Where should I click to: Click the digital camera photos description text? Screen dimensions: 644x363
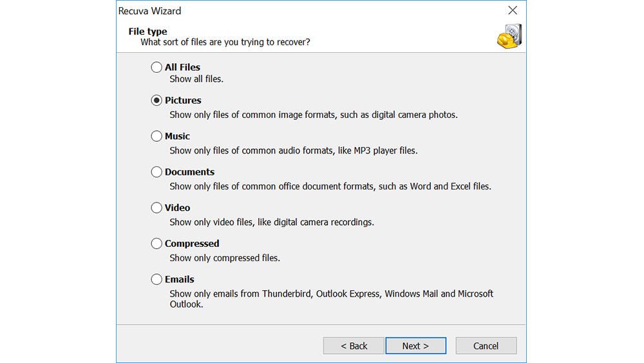click(314, 115)
